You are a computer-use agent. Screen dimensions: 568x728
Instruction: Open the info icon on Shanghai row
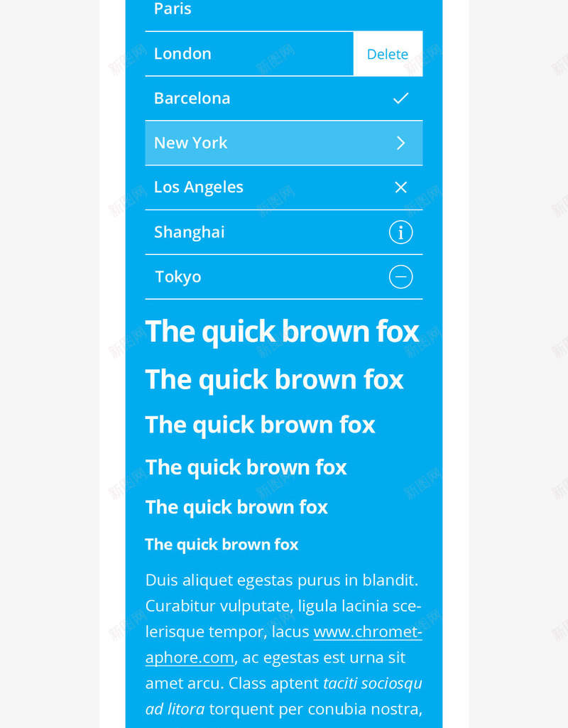point(400,232)
